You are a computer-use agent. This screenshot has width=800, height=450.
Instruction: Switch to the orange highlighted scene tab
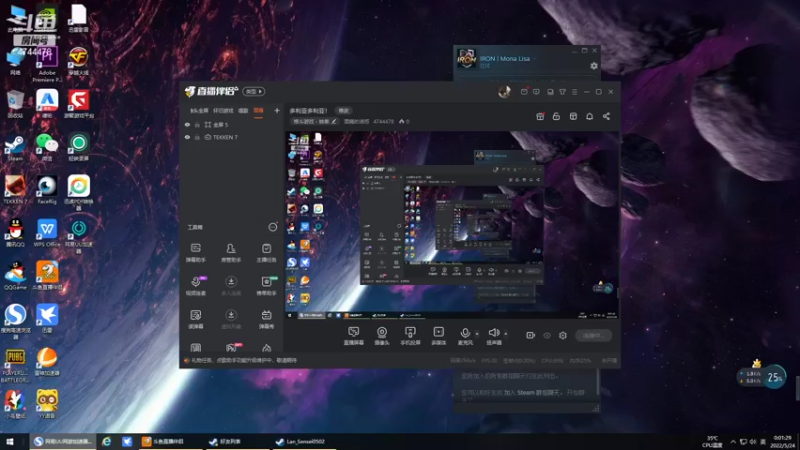coord(259,110)
